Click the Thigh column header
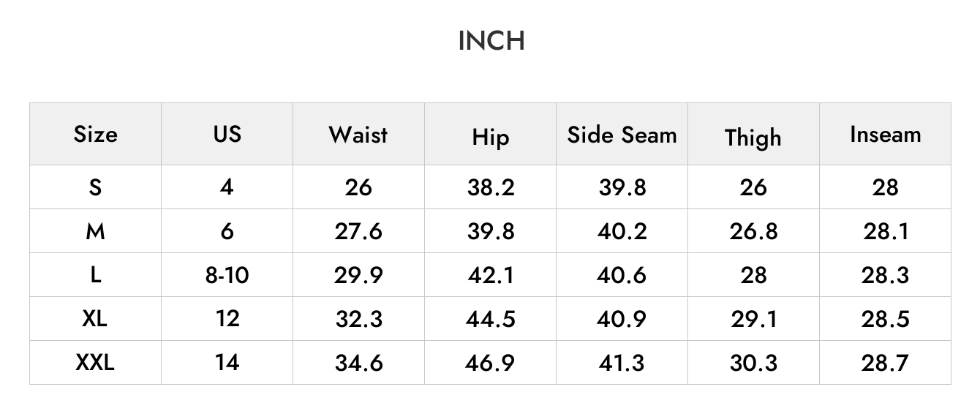The image size is (980, 395). [753, 138]
